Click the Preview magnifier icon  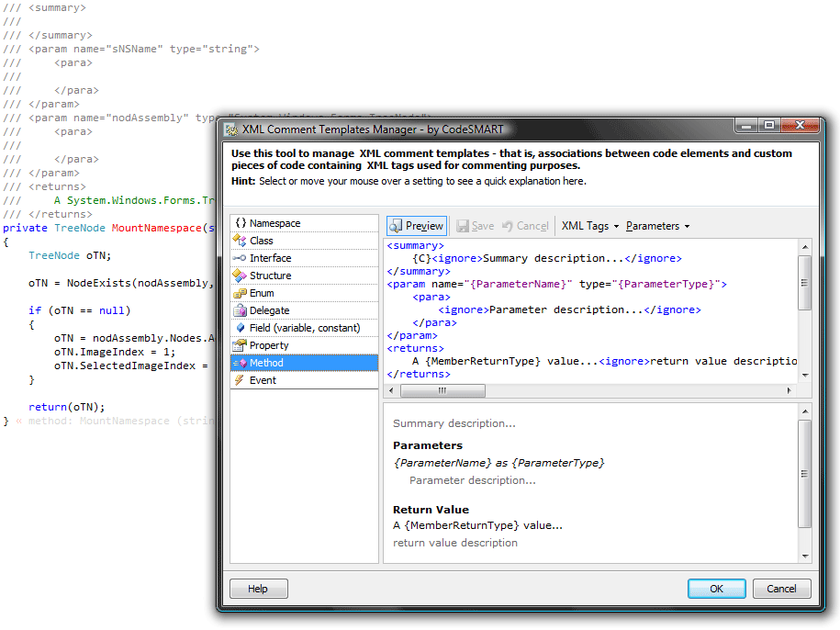click(396, 226)
